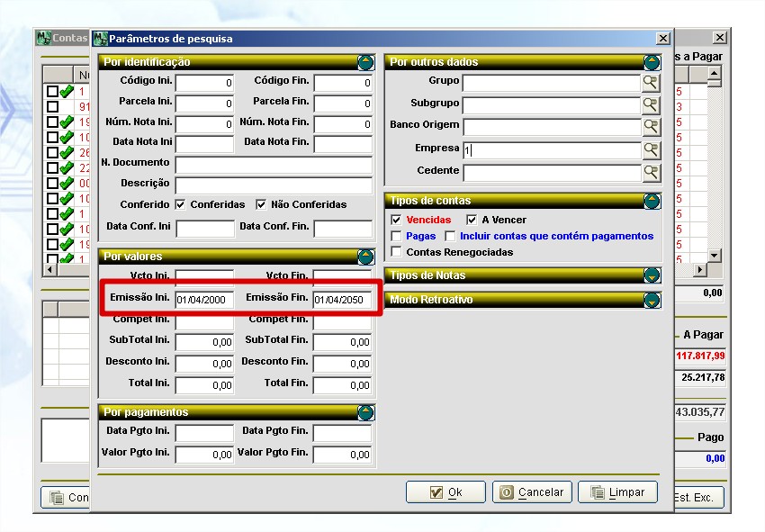Screen dimensions: 765x532
Task: Click the Grupo search magnifier icon
Action: pyautogui.click(x=651, y=83)
